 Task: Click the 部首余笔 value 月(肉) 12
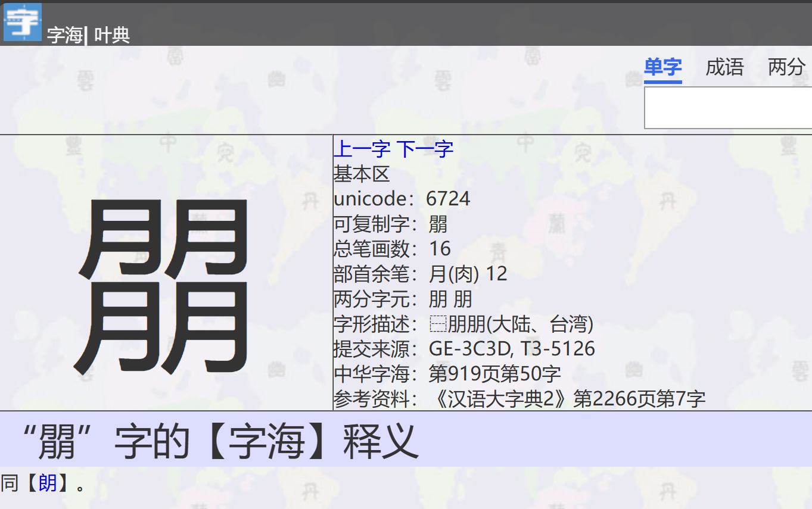point(468,274)
